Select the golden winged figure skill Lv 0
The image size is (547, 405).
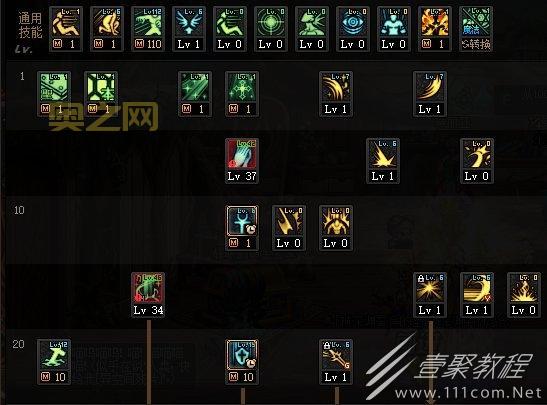(x=336, y=228)
